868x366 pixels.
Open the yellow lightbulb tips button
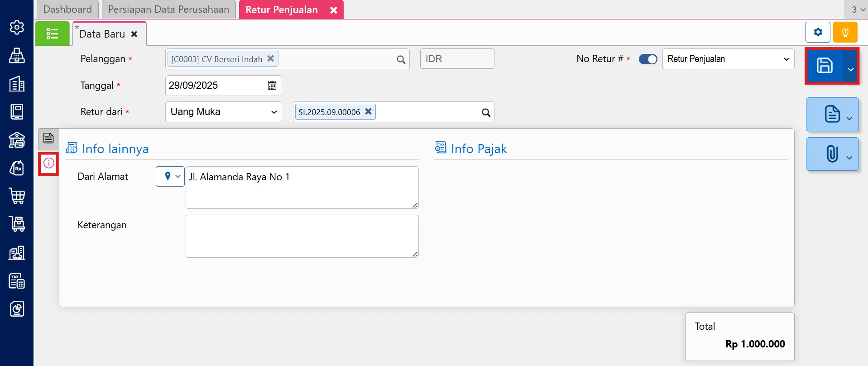pos(845,33)
